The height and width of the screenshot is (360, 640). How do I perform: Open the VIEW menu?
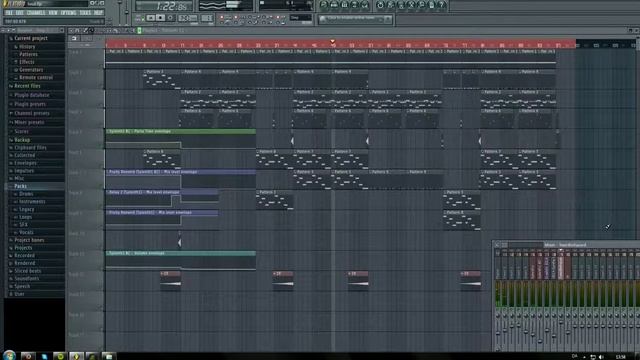(53, 13)
